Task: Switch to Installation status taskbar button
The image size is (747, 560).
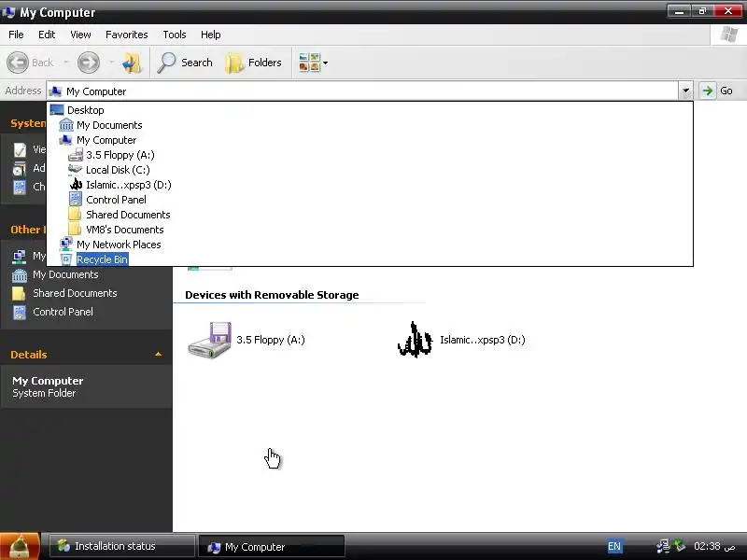Action: pyautogui.click(x=122, y=546)
